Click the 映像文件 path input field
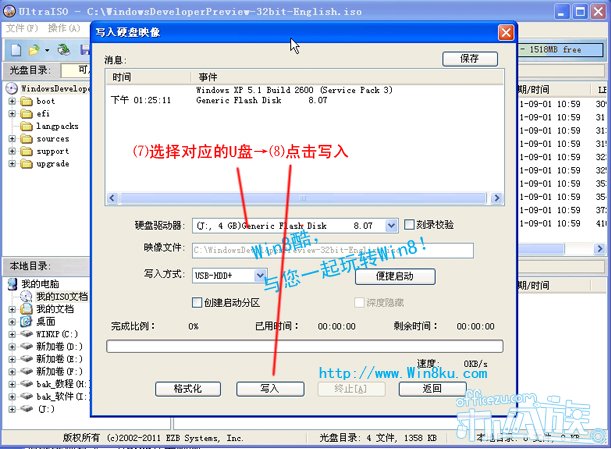 click(x=333, y=250)
